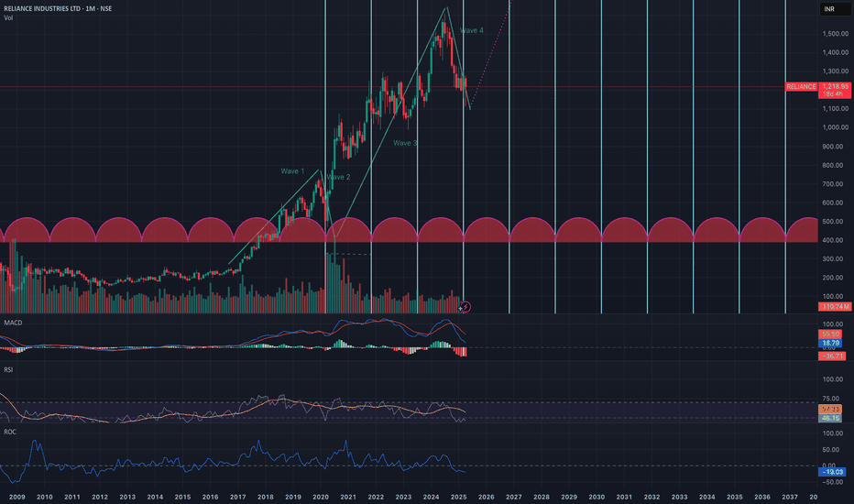Select the Wave 3 text annotation
The image size is (854, 504).
pos(405,143)
